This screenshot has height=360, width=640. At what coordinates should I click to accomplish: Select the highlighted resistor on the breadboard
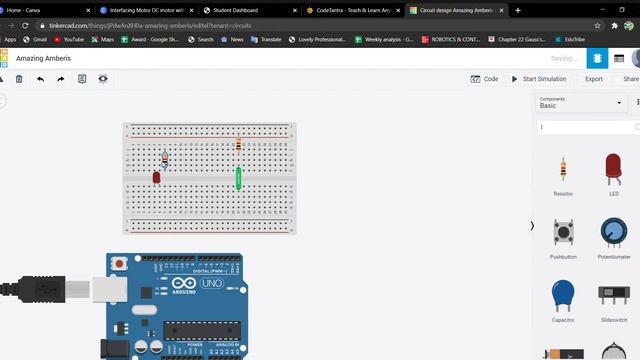[165, 160]
